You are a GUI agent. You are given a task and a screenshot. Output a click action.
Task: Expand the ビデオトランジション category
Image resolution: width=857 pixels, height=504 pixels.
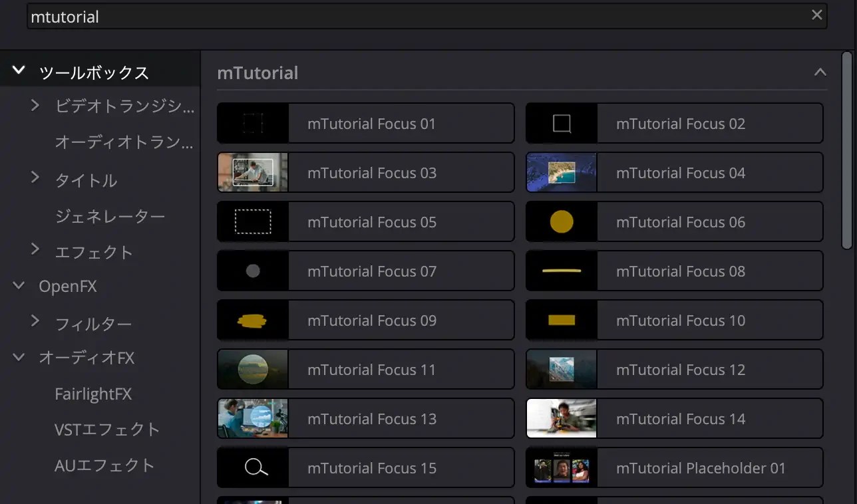tap(35, 105)
